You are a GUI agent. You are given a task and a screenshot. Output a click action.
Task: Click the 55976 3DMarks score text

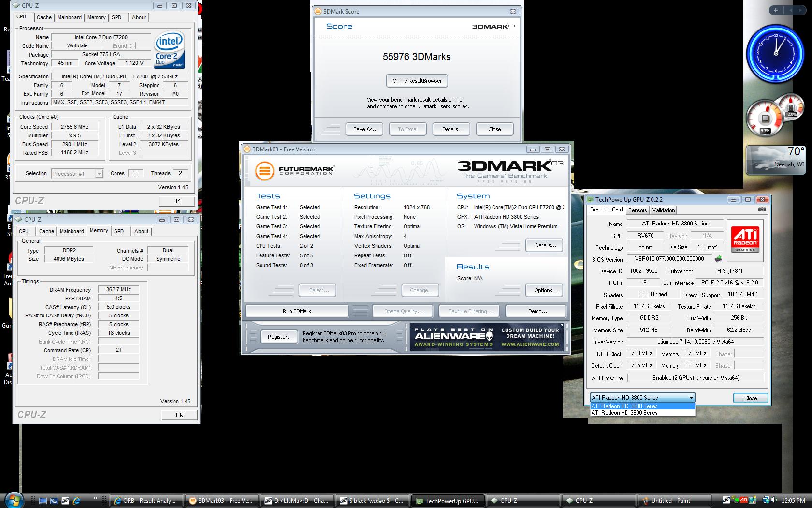pos(417,57)
